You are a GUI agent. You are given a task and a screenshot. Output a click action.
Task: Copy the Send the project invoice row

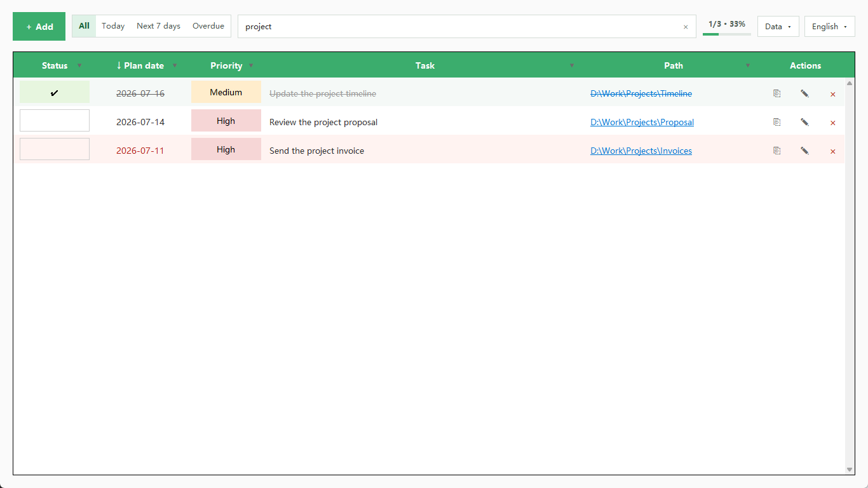click(776, 151)
